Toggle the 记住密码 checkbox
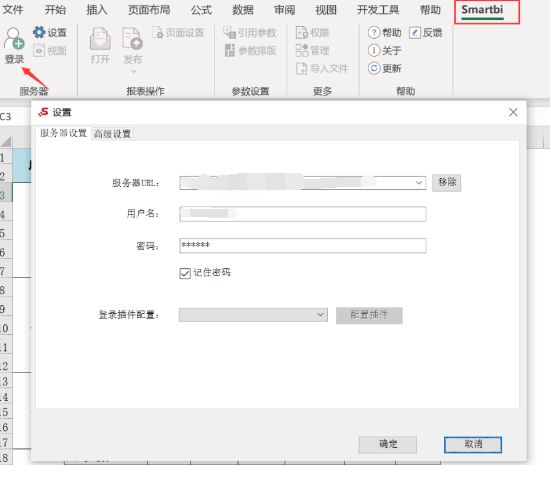The width and height of the screenshot is (551, 485). (x=185, y=273)
